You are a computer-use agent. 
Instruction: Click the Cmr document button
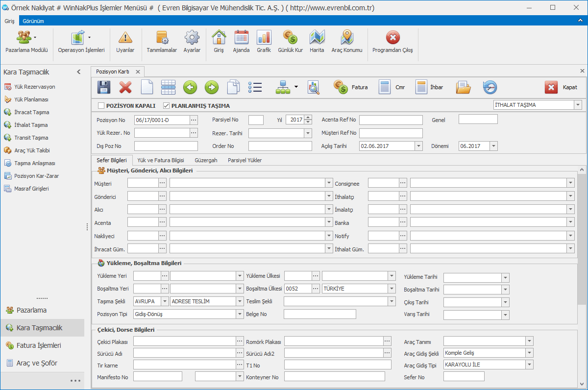pyautogui.click(x=392, y=87)
